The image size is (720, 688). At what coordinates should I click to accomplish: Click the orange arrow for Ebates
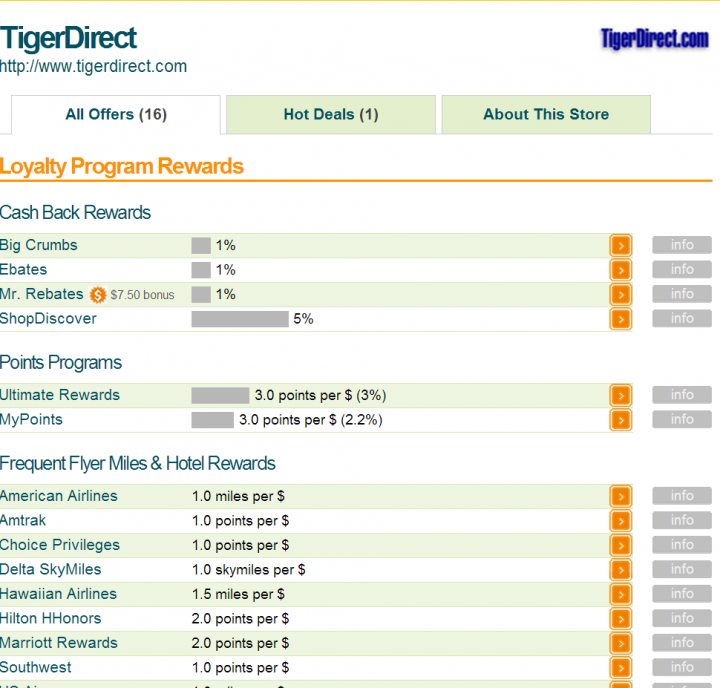point(621,270)
